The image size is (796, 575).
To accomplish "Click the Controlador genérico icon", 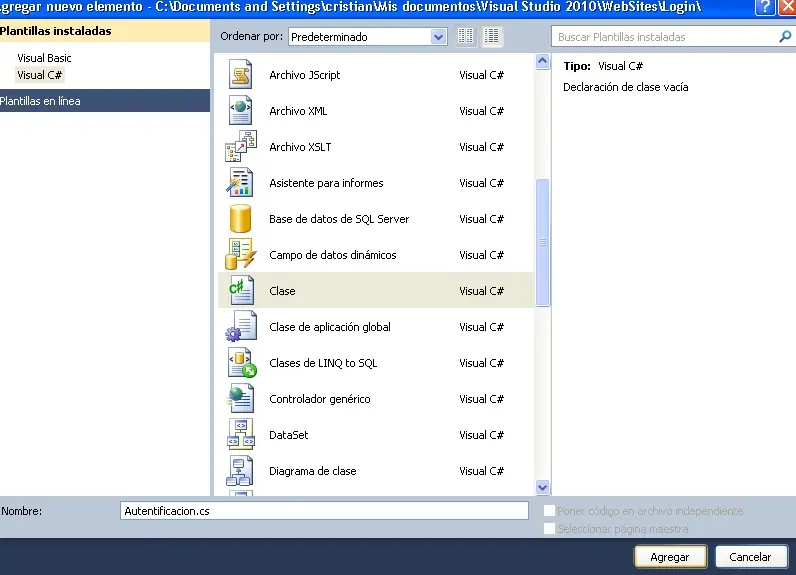I will [240, 399].
